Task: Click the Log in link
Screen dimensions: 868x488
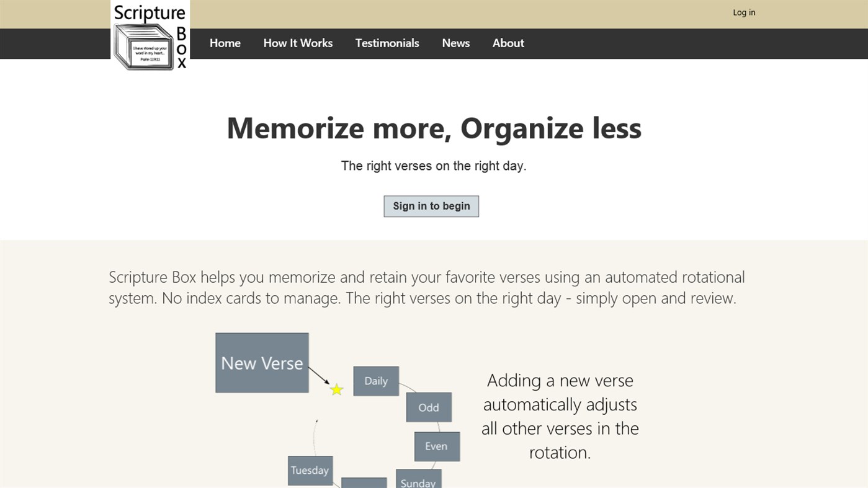Action: tap(744, 12)
